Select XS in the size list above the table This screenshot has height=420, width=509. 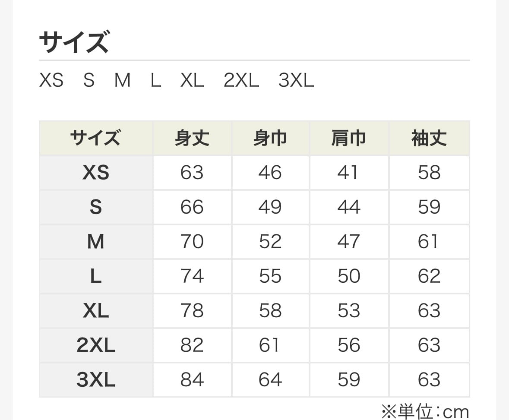pos(51,80)
